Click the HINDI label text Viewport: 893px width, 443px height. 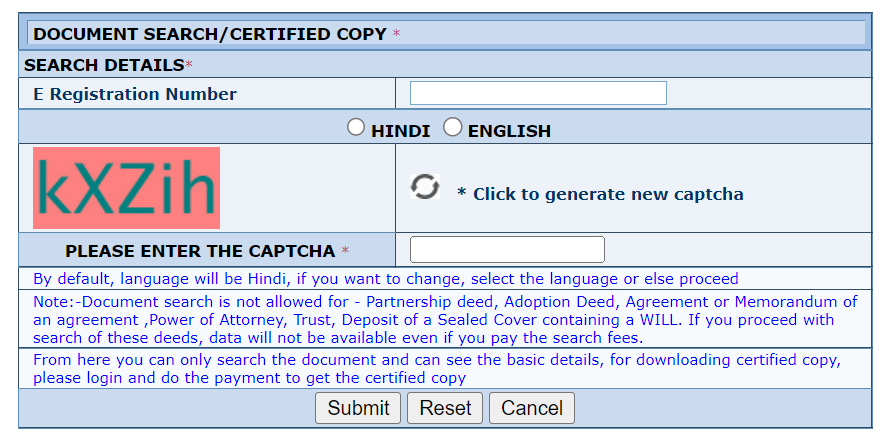pos(400,131)
